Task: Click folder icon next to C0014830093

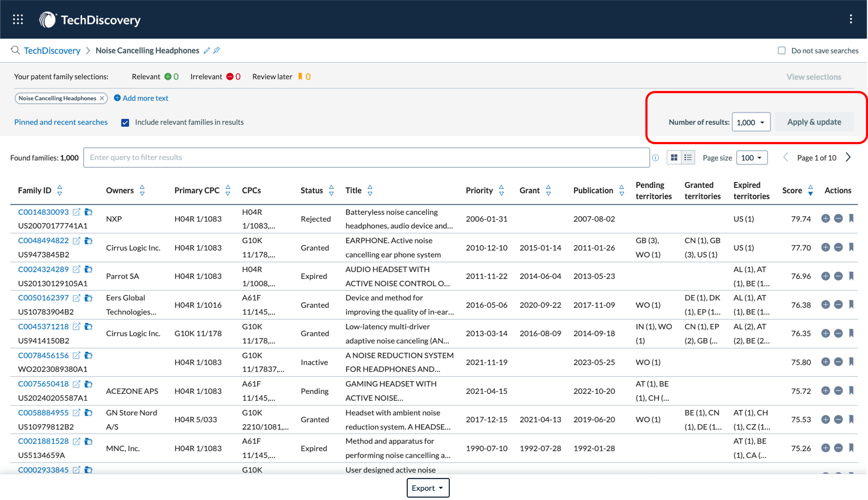Action: tap(88, 212)
